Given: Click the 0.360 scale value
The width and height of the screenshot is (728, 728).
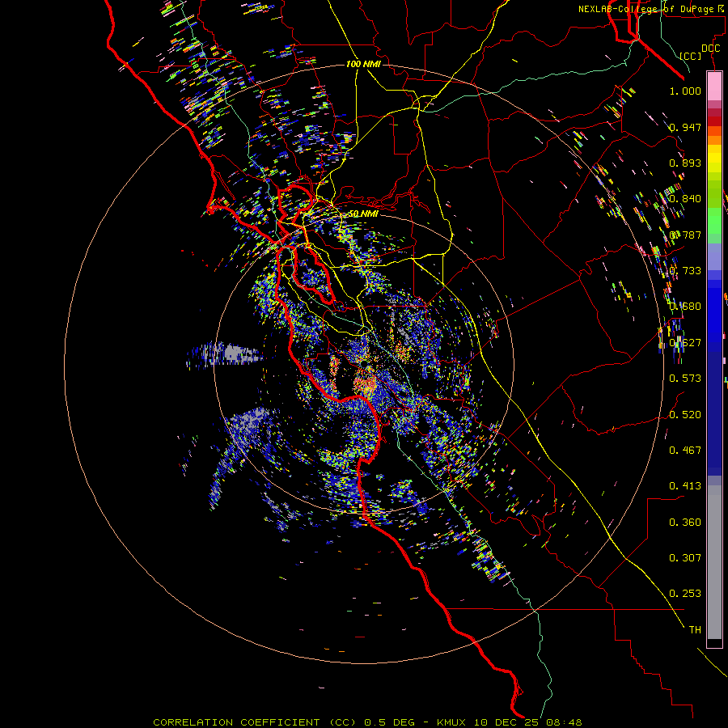Looking at the screenshot, I should click(x=685, y=523).
